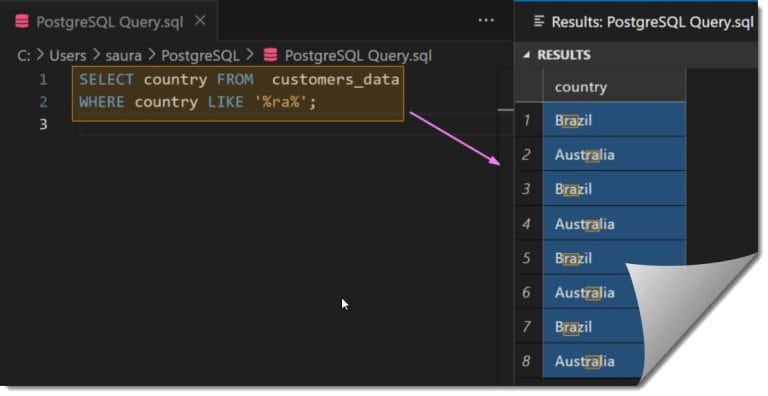This screenshot has height=396, width=768.
Task: Click line number 2 in editor gutter
Action: point(43,102)
